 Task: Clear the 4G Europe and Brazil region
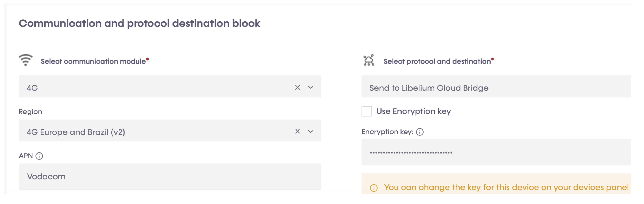(x=297, y=132)
